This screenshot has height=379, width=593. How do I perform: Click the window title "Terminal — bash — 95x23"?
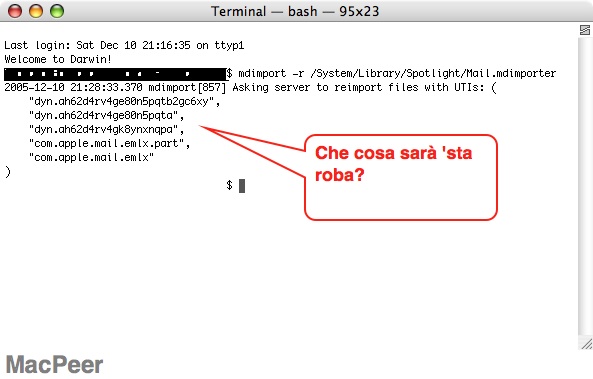(x=295, y=11)
